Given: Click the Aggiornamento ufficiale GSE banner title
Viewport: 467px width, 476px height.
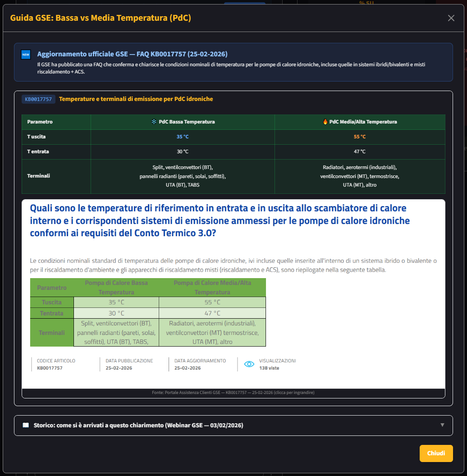Looking at the screenshot, I should pos(132,54).
